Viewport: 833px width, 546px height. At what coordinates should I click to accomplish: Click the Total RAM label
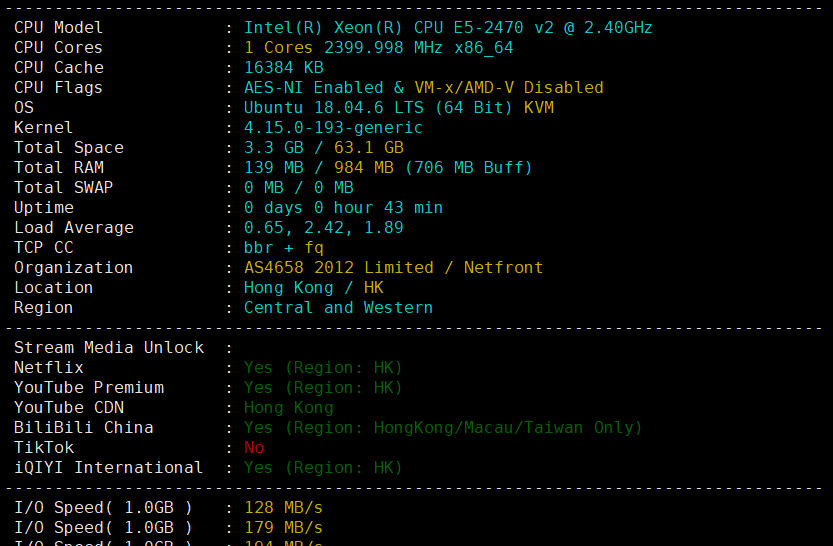[59, 168]
